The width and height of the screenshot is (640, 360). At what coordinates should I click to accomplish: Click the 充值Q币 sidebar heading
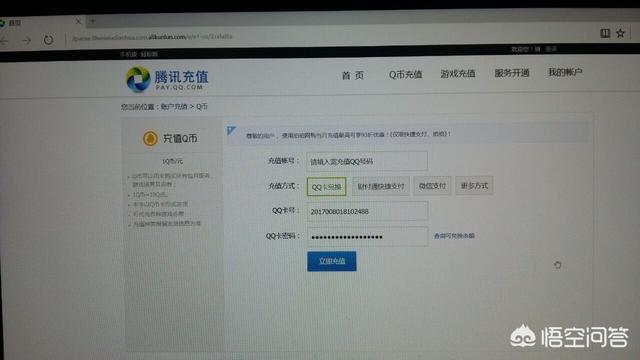180,138
